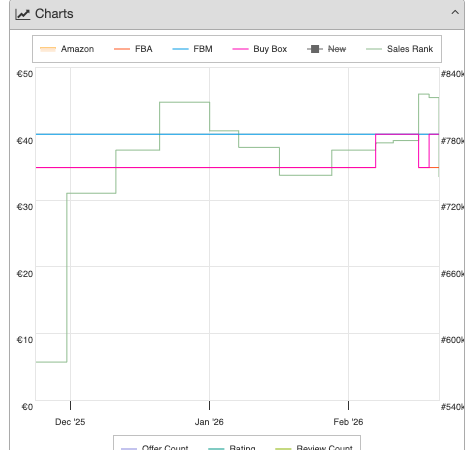This screenshot has height=450, width=474.
Task: Toggle the FBM series in legend
Action: (192, 49)
